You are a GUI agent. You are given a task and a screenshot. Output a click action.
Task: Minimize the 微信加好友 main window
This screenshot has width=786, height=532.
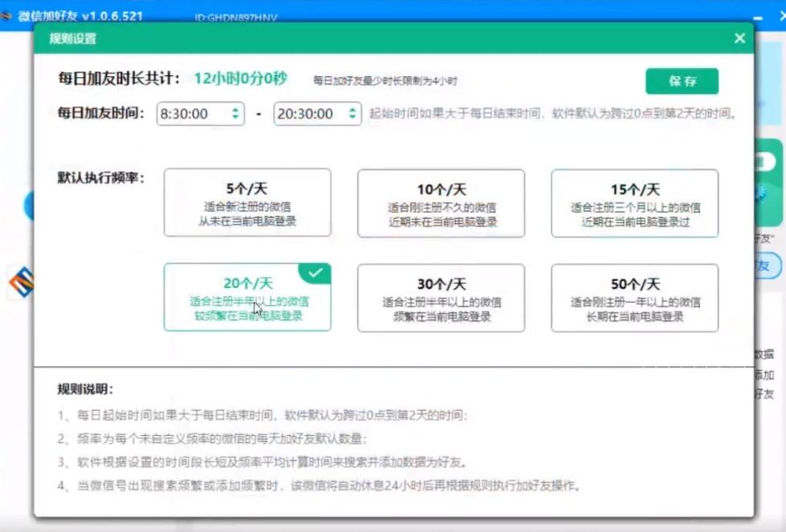click(x=758, y=18)
